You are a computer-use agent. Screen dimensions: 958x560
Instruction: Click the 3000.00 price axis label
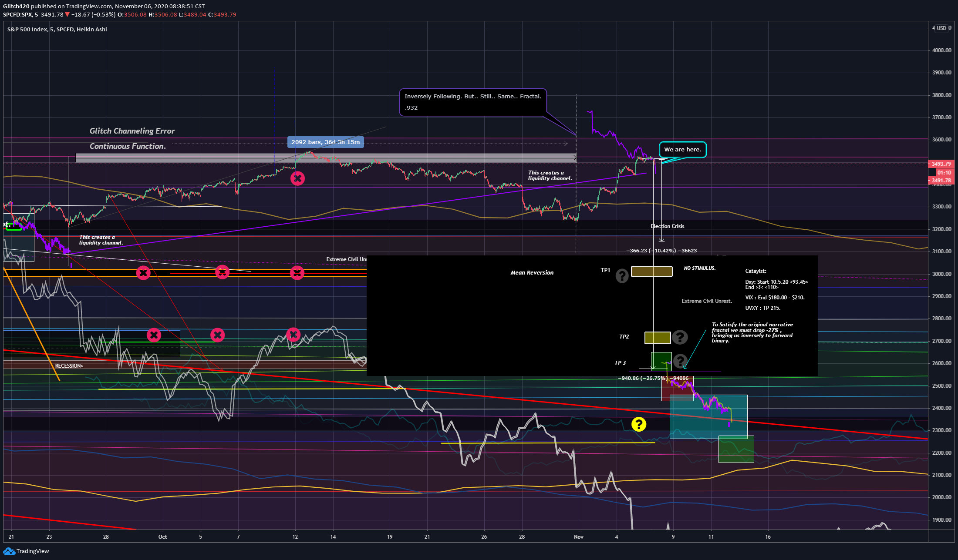pyautogui.click(x=942, y=274)
